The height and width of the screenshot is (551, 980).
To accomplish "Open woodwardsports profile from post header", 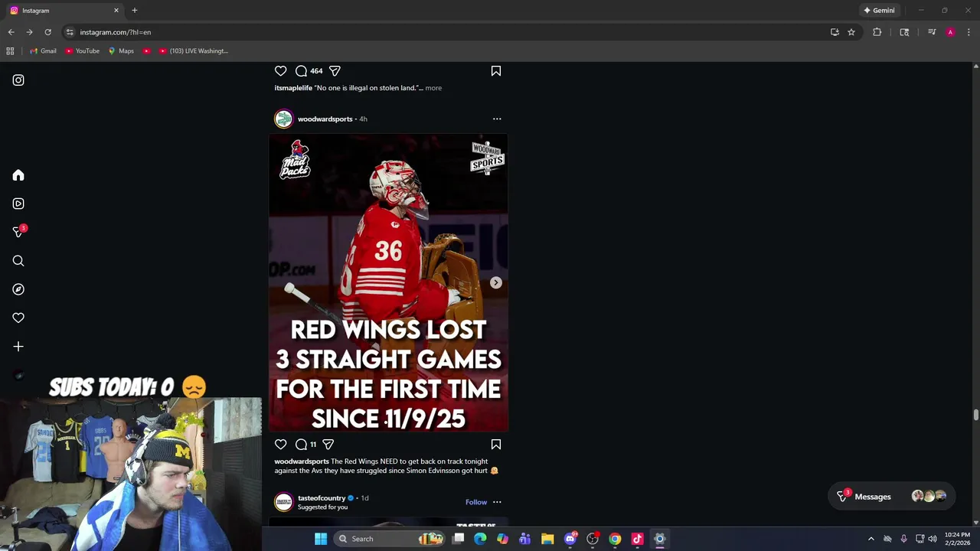I will [325, 119].
